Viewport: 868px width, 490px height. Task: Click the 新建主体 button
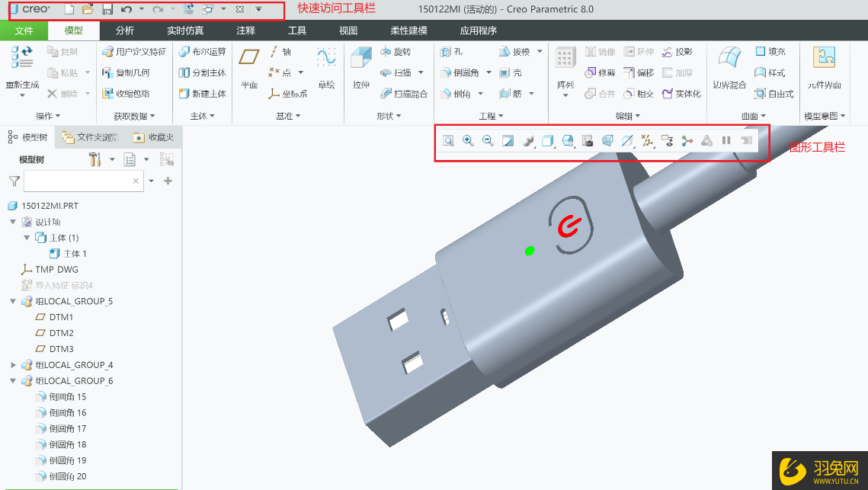(x=202, y=94)
